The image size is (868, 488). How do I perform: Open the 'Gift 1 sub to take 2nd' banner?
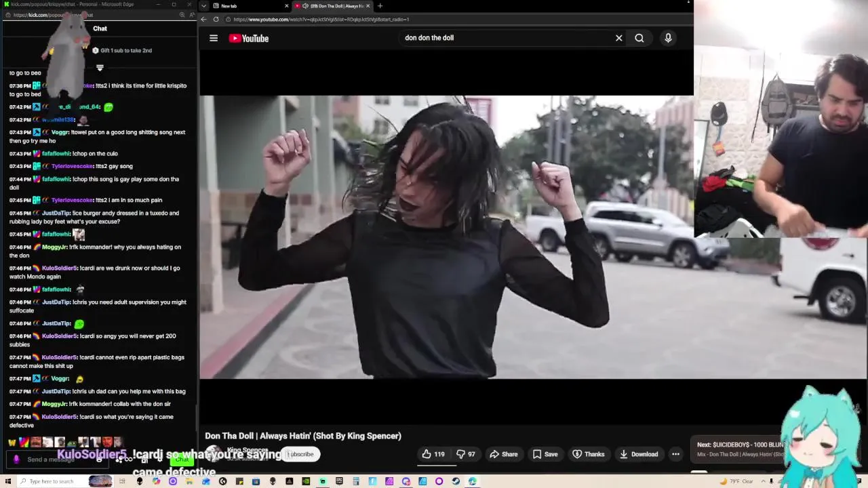122,50
